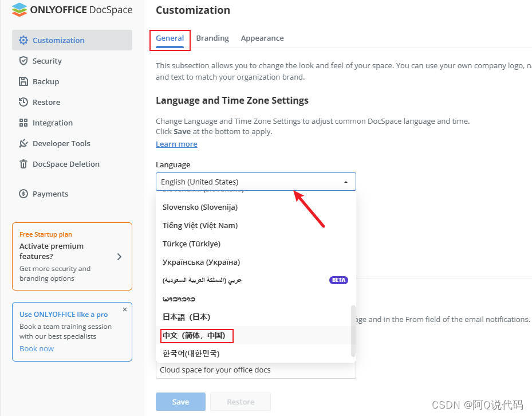Open the premium features chevron arrow
The width and height of the screenshot is (532, 416).
[120, 257]
